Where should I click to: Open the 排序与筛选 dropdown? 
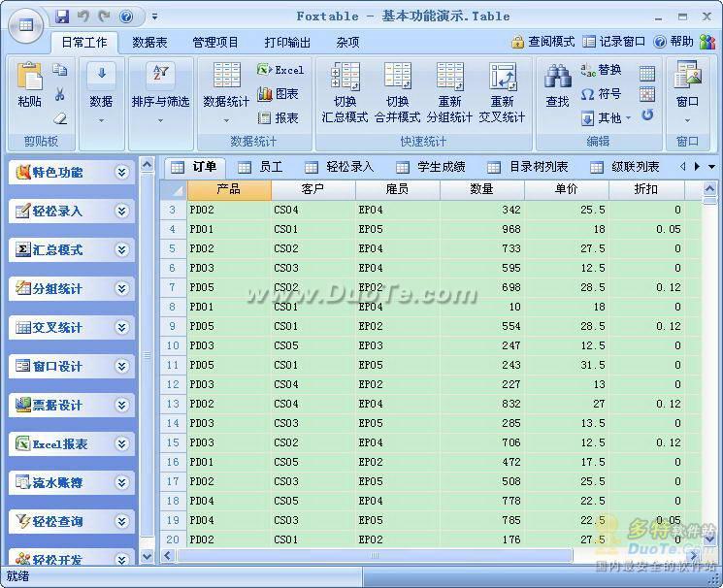coord(160,93)
